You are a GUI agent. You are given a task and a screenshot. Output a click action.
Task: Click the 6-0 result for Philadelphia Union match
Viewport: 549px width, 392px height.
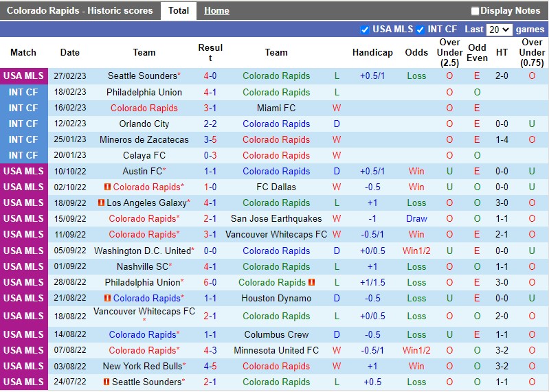[210, 282]
